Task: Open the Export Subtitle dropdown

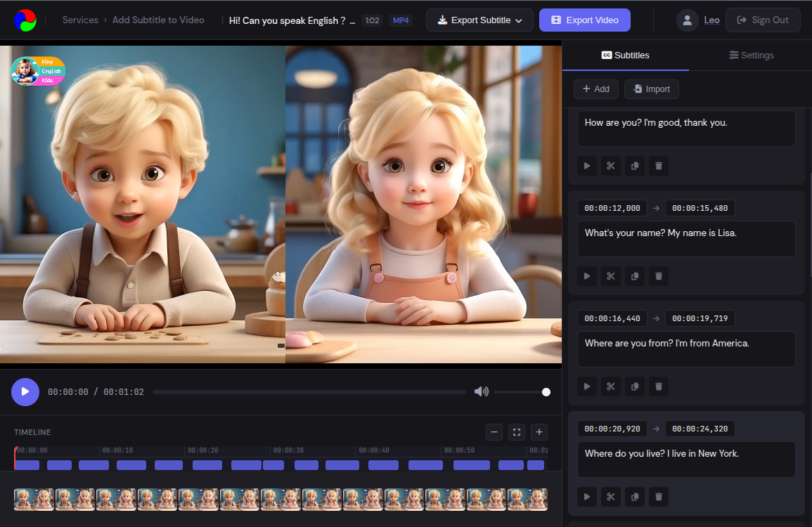Action: 479,20
